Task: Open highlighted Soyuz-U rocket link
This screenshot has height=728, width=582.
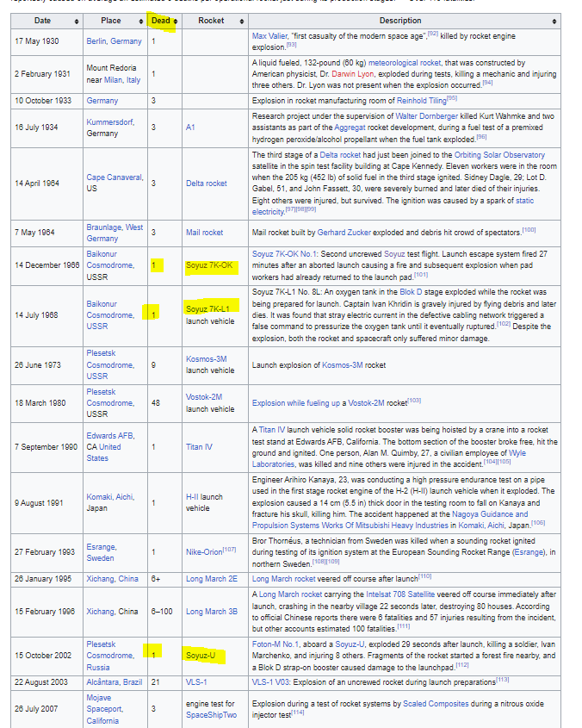Action: [201, 656]
